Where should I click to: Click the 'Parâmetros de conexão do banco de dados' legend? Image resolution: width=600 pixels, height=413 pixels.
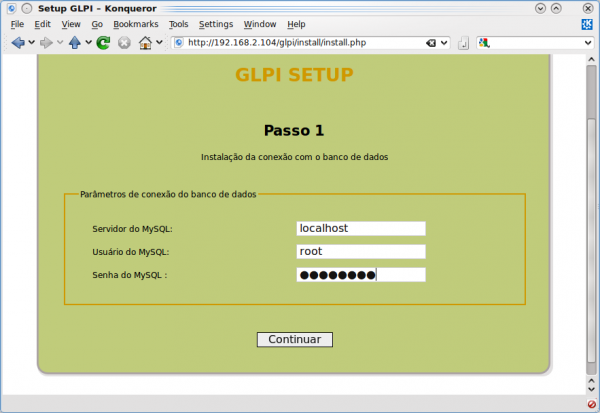(x=168, y=194)
